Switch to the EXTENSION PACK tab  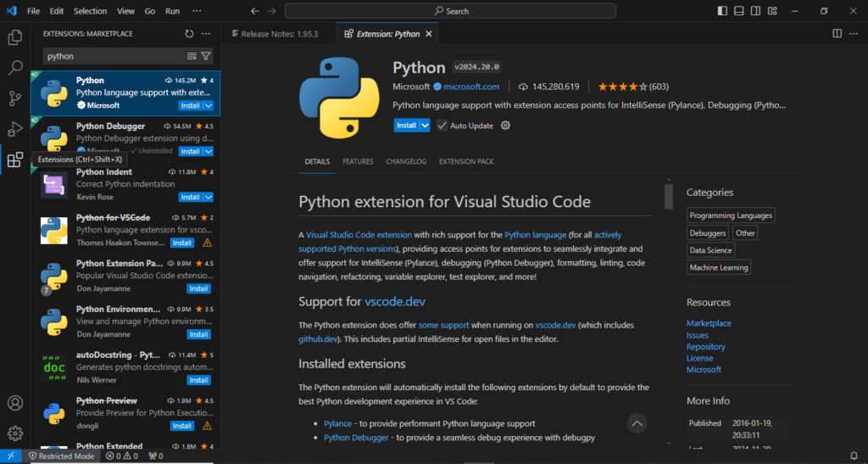coord(466,162)
